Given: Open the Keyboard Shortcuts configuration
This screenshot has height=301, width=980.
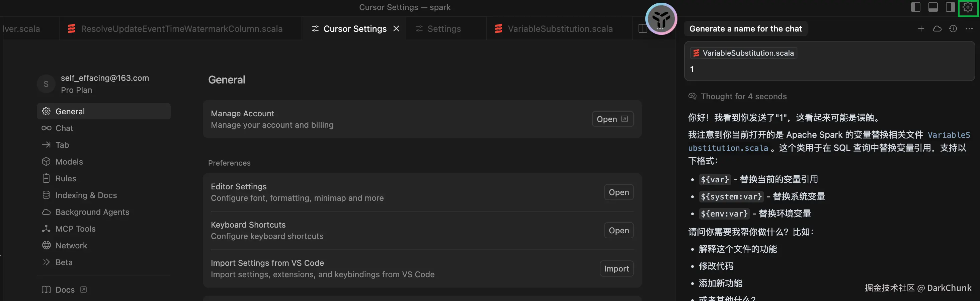Looking at the screenshot, I should pyautogui.click(x=619, y=231).
